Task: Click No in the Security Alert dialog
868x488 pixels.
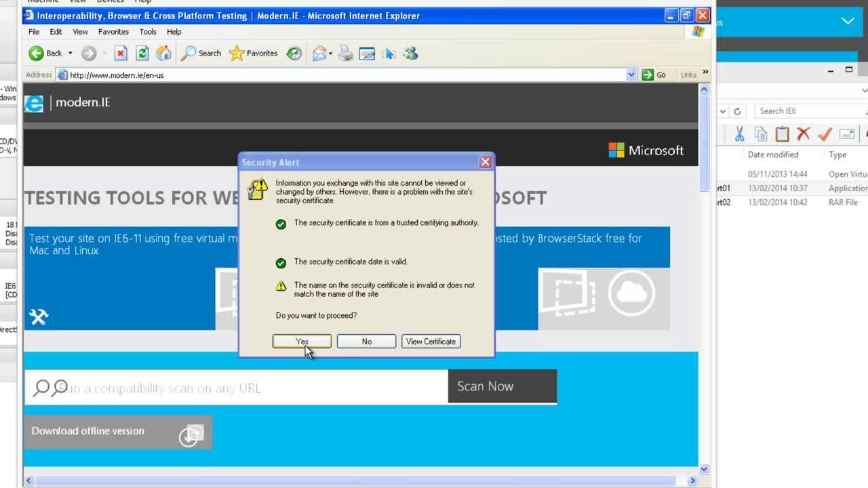Action: (366, 342)
